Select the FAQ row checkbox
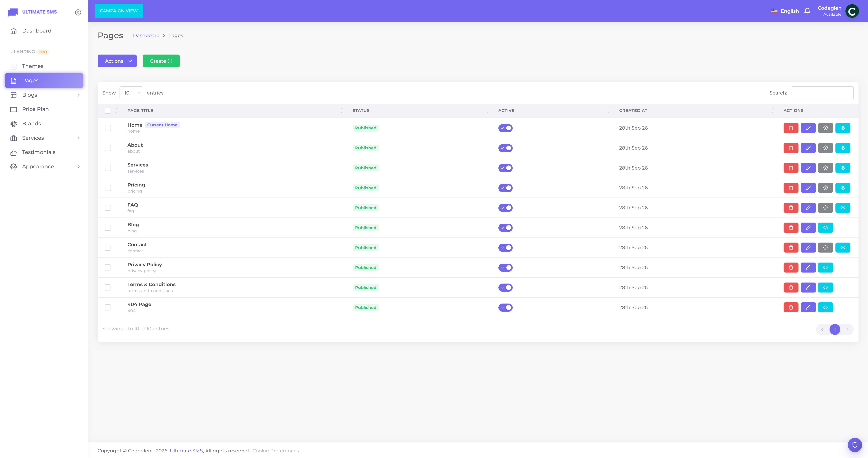The height and width of the screenshot is (458, 868). coord(108,208)
